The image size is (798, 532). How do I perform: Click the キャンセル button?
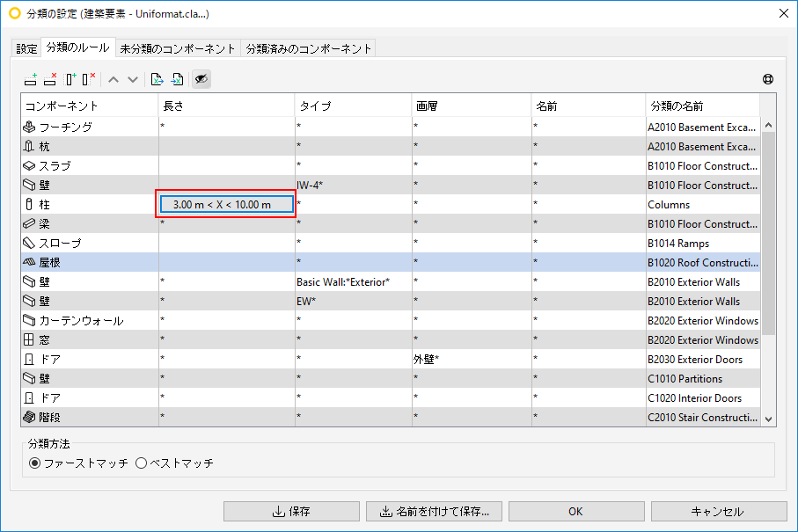pos(719,511)
